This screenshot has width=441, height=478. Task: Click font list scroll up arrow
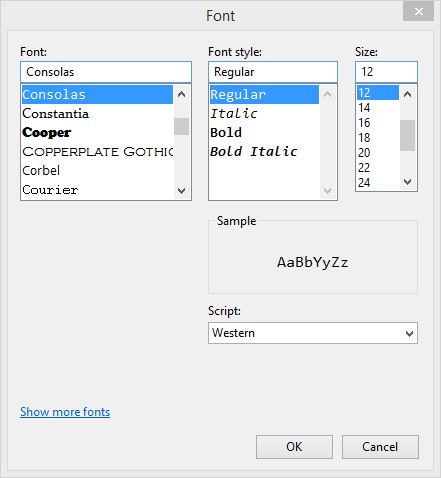tap(182, 94)
